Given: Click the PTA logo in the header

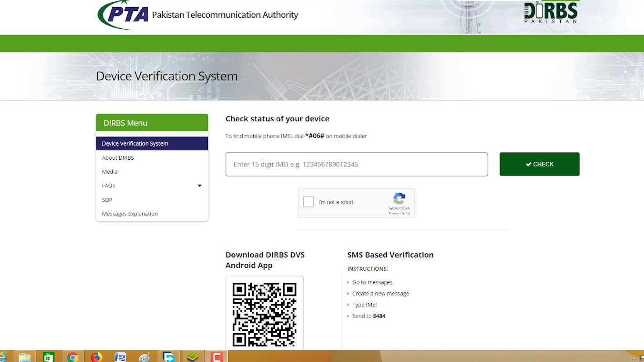Looking at the screenshot, I should [x=123, y=14].
